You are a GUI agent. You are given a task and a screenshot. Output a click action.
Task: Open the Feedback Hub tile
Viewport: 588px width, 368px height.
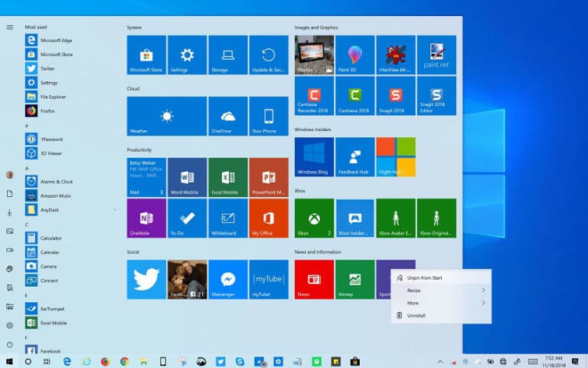coord(355,157)
